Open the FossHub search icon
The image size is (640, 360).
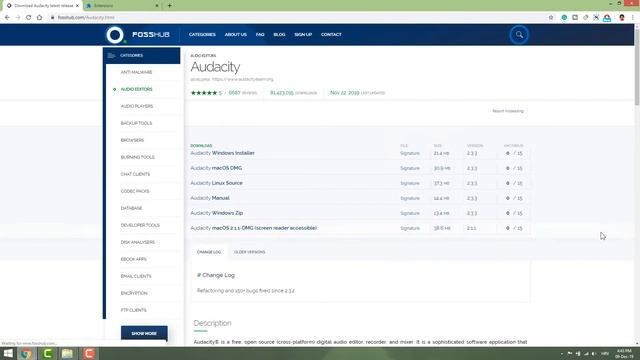click(519, 35)
